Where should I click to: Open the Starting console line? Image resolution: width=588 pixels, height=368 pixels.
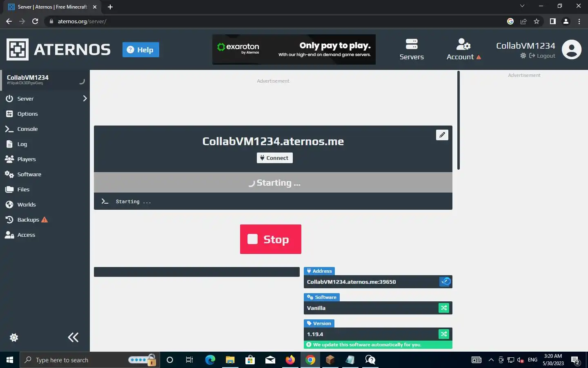(273, 201)
